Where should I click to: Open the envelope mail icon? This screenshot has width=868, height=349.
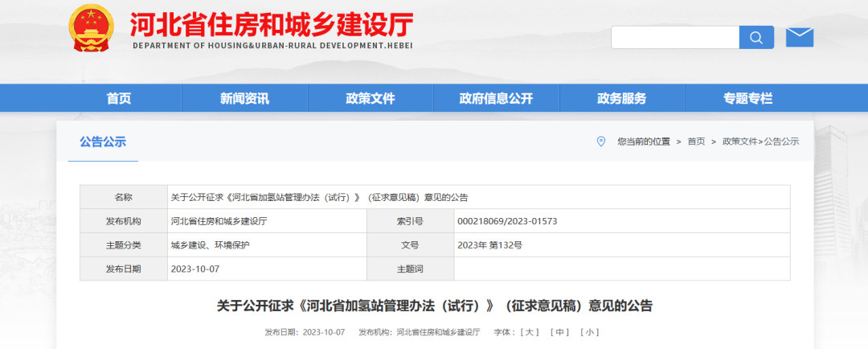click(800, 37)
